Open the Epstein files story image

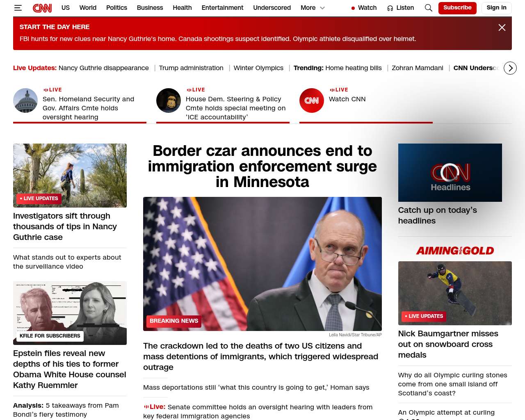click(70, 313)
